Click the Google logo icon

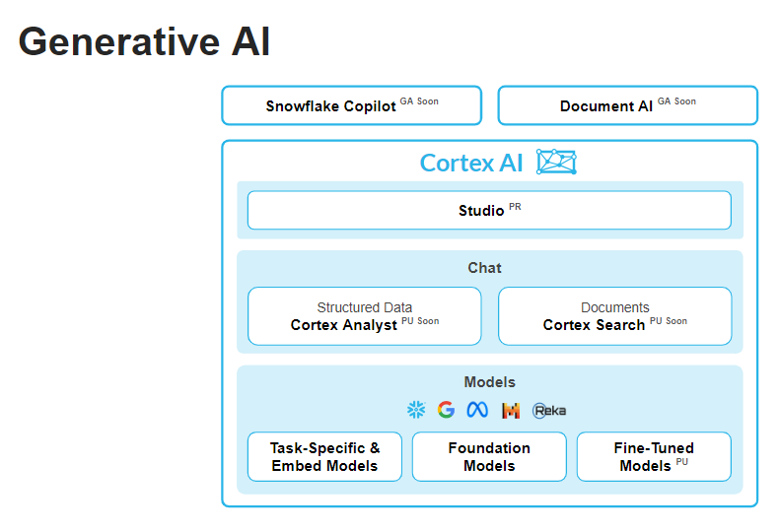click(447, 410)
